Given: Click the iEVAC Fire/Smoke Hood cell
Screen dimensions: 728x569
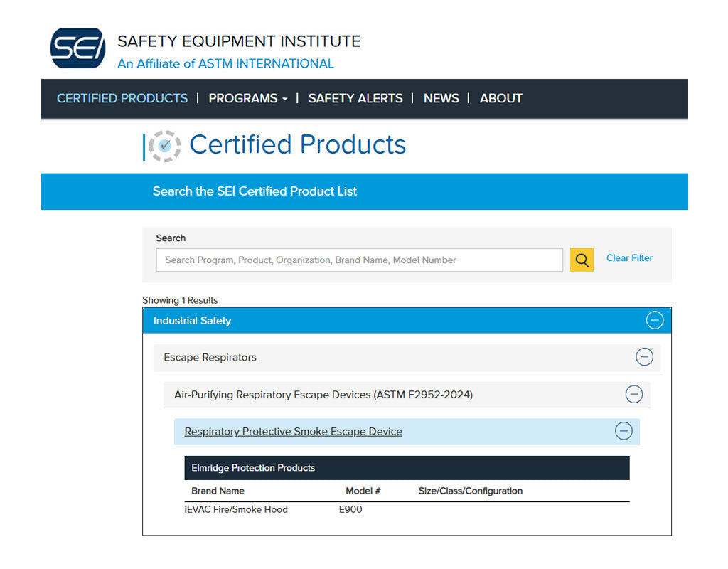Looking at the screenshot, I should click(x=236, y=509).
